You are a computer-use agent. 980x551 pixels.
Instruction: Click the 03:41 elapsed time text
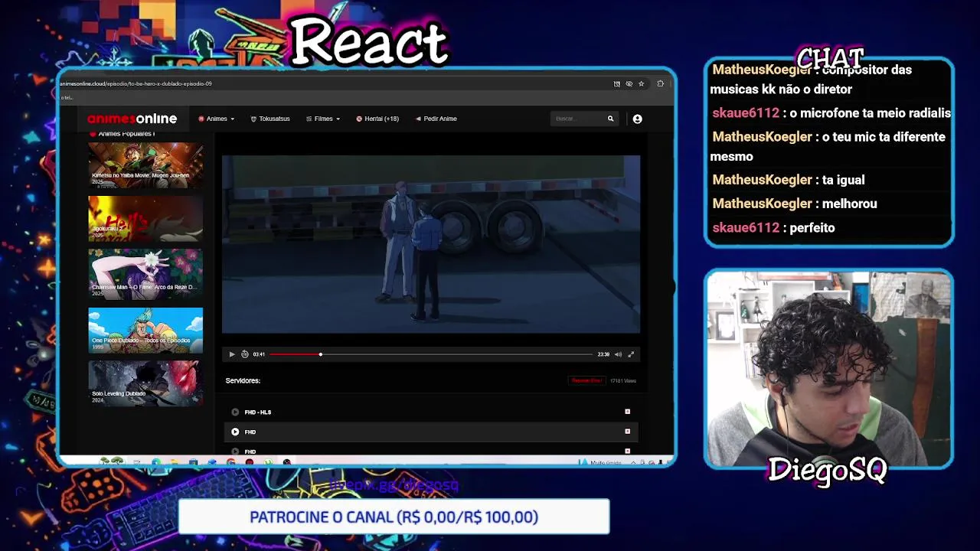click(259, 354)
